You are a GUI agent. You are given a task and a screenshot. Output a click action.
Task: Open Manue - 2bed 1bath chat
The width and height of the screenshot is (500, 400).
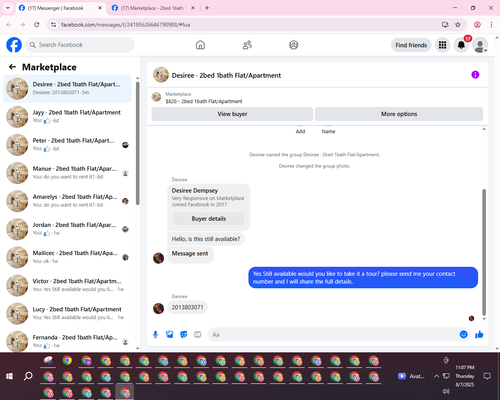click(x=67, y=173)
